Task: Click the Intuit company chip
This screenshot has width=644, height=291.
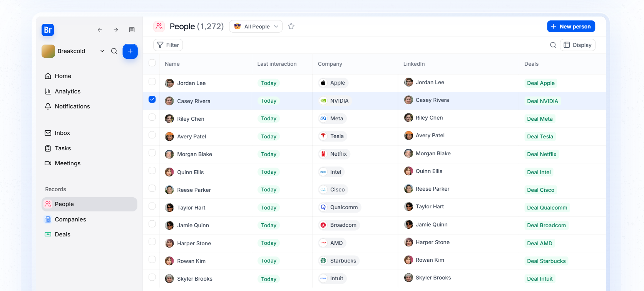Action: (333, 278)
